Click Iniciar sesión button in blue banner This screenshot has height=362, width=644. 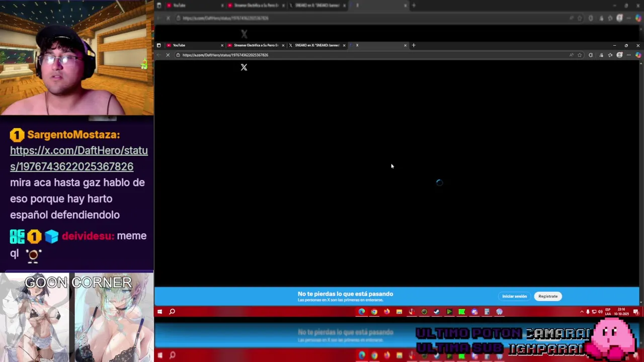514,296
